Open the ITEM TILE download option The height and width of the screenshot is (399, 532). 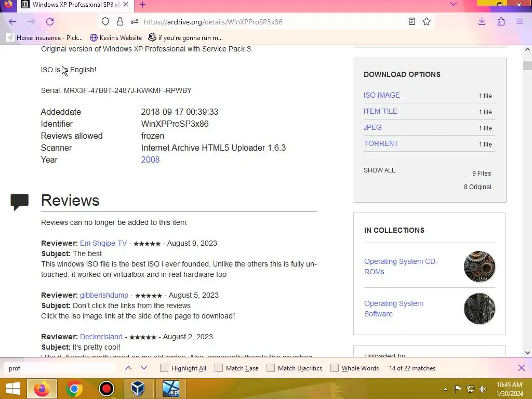(380, 111)
